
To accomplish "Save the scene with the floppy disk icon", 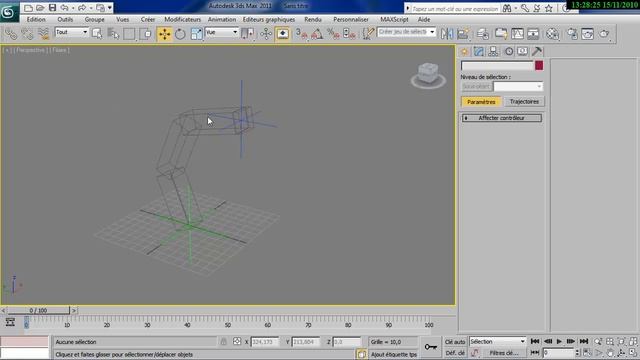I will tap(52, 8).
